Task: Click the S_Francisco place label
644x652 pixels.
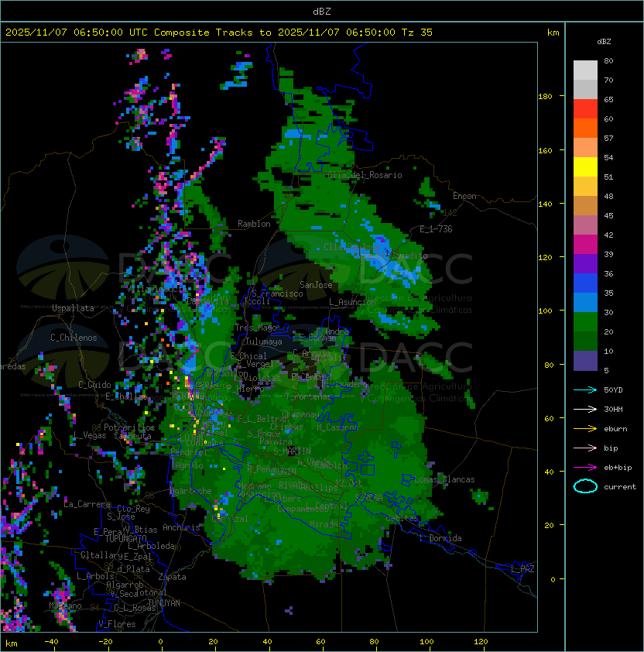Action: 277,293
